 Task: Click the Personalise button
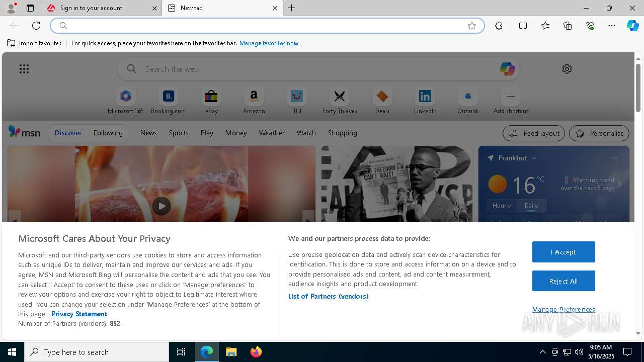pyautogui.click(x=599, y=133)
